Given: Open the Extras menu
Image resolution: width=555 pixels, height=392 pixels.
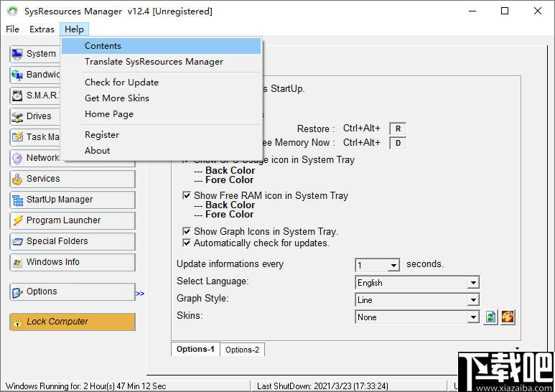Looking at the screenshot, I should pos(42,29).
